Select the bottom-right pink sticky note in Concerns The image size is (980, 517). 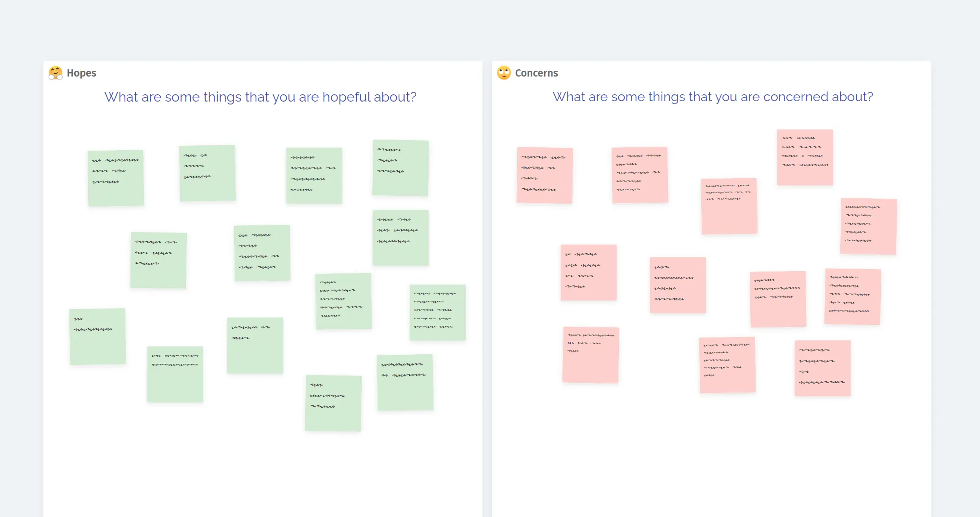(823, 368)
